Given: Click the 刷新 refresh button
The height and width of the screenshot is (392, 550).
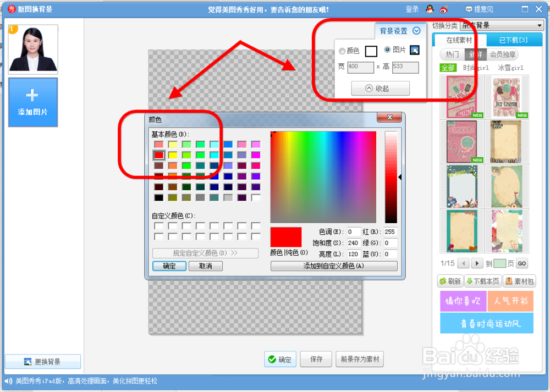Looking at the screenshot, I should (450, 281).
